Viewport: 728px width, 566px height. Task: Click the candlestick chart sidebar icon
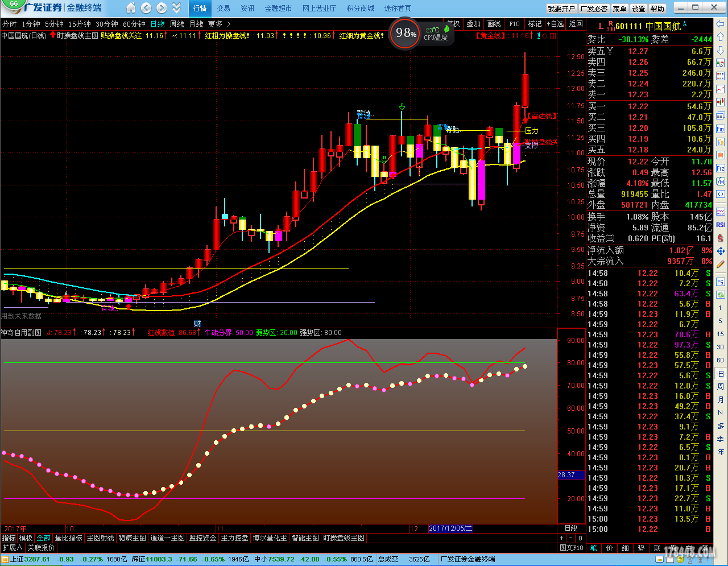tap(721, 102)
